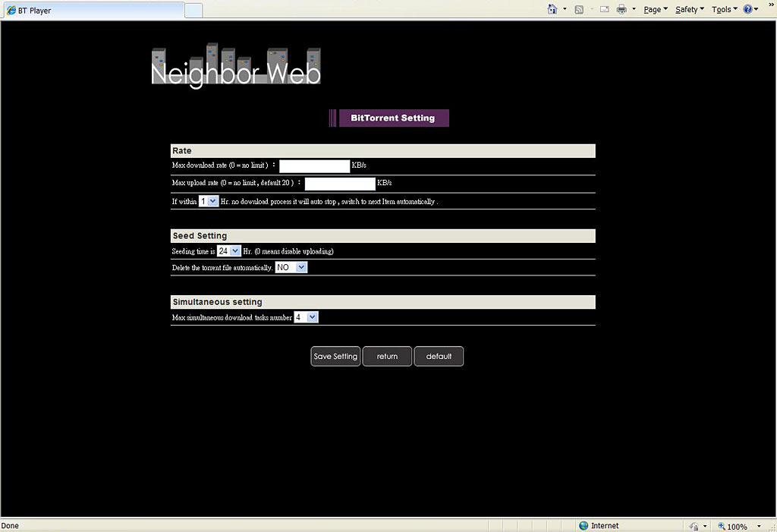Click the Print icon in the toolbar
Viewport: 777px width, 532px height.
click(x=621, y=9)
